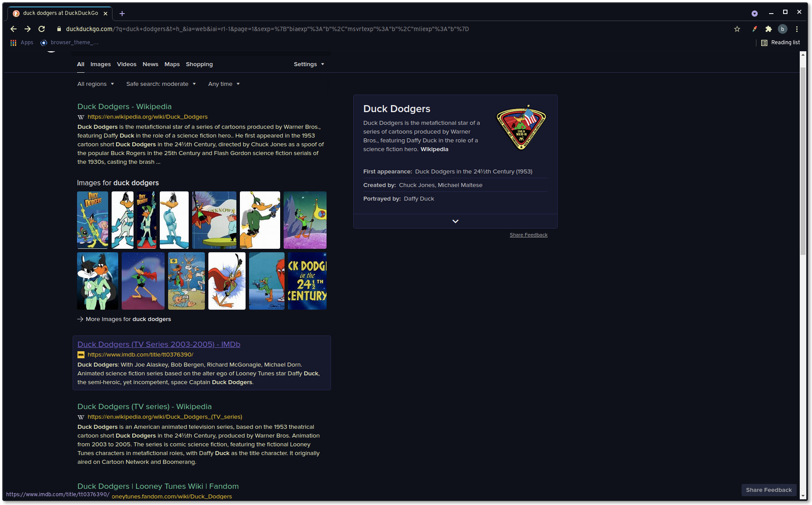The width and height of the screenshot is (812, 505).
Task: Click the Duck Dodgers badge logo image
Action: click(x=521, y=127)
